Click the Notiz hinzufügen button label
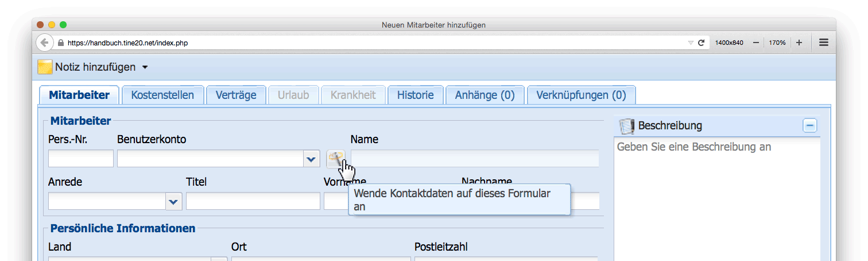This screenshot has width=868, height=261. pos(95,67)
